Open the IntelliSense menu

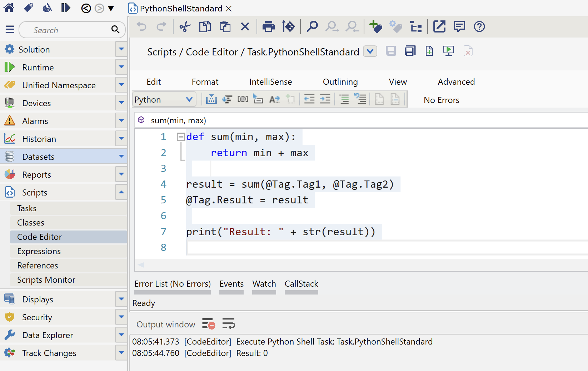tap(270, 82)
